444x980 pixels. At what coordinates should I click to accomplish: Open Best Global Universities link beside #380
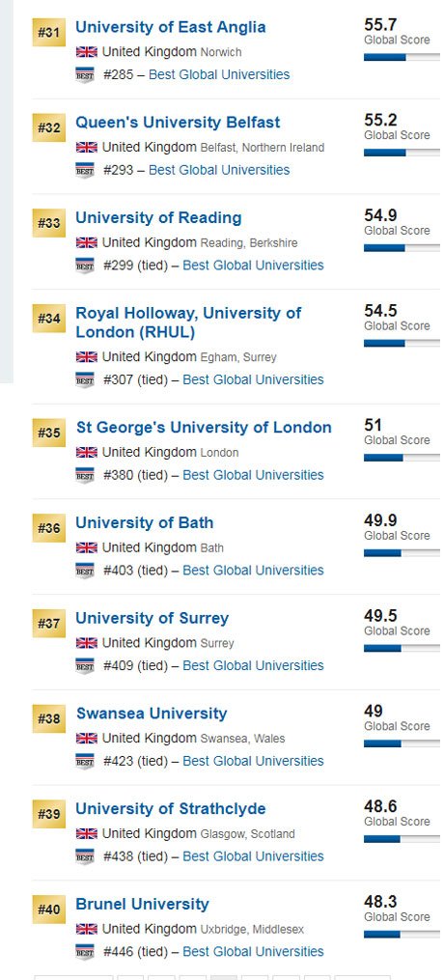point(253,475)
